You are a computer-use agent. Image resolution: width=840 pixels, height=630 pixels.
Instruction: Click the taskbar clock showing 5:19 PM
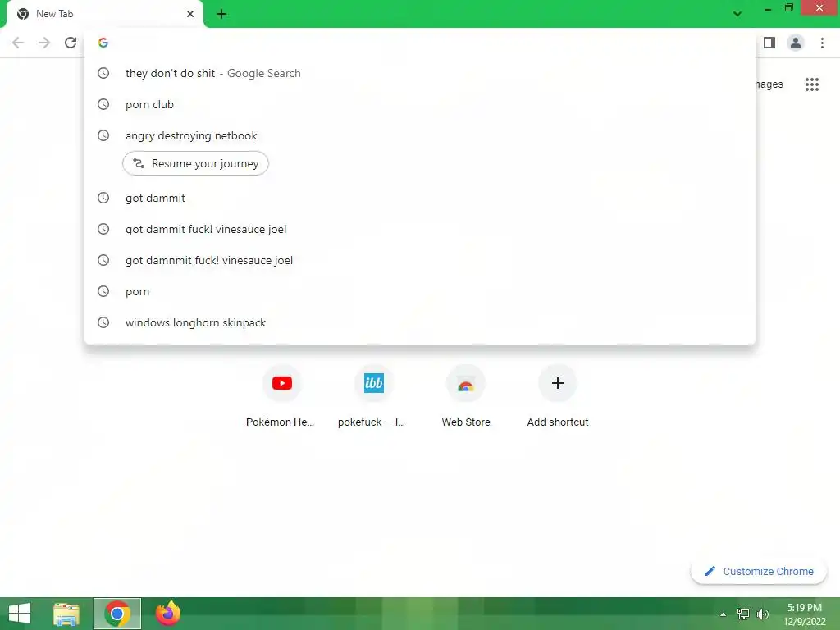(x=805, y=614)
